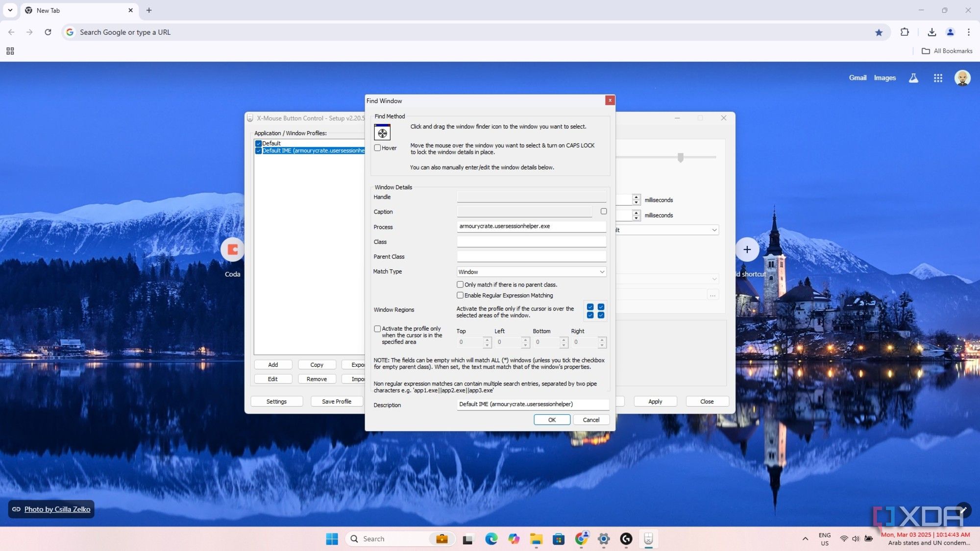Toggle top-left window region checkbox
The height and width of the screenshot is (551, 980).
pyautogui.click(x=590, y=307)
